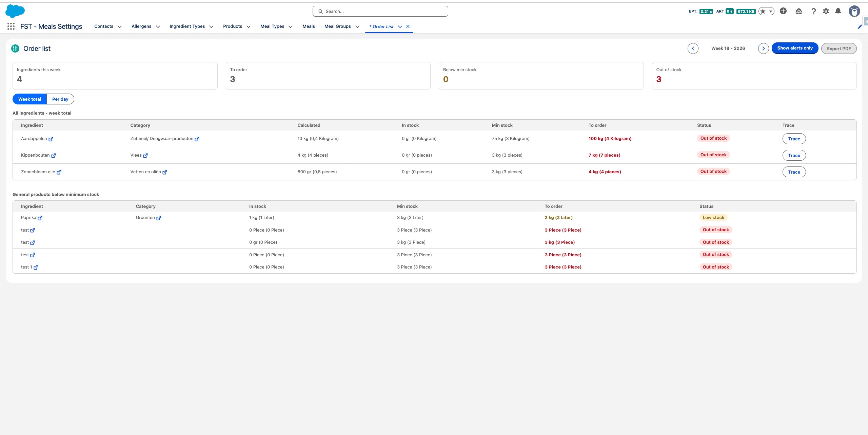Click the edit page pencil icon

(x=860, y=27)
